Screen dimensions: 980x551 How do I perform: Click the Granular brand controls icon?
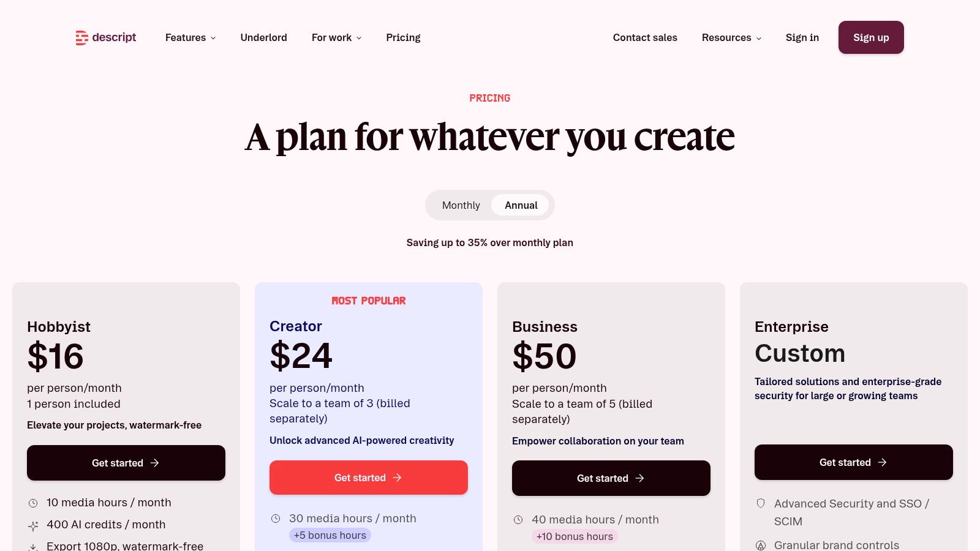pyautogui.click(x=761, y=544)
